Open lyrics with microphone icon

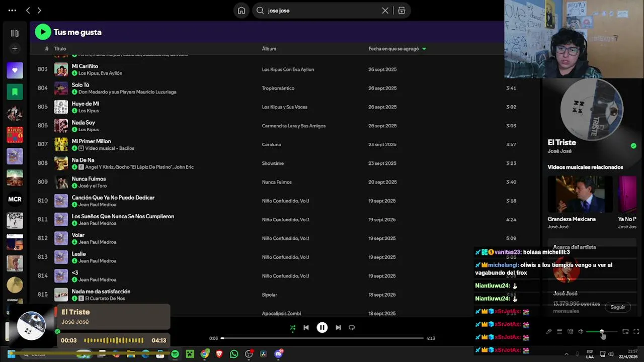[549, 332]
